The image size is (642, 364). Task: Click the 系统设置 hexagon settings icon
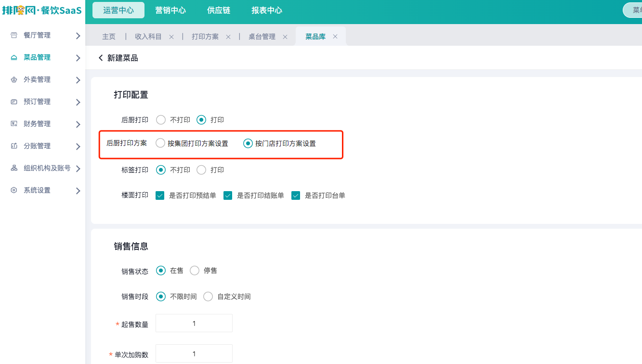(x=14, y=190)
